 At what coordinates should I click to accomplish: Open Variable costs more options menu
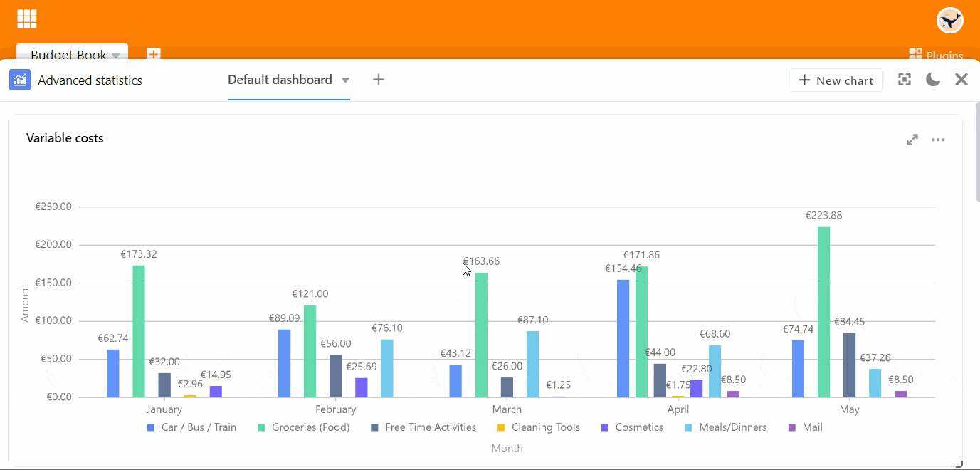pos(938,140)
